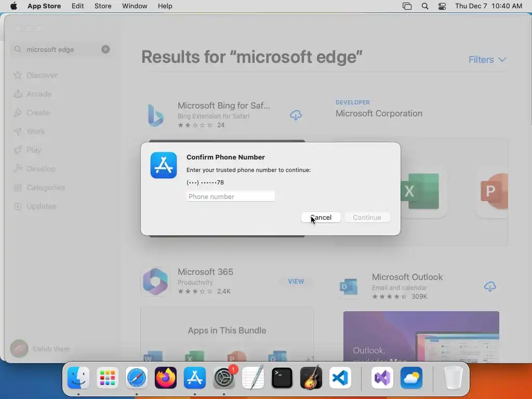The image size is (532, 399).
Task: Open System Settings from the Dock
Action: pyautogui.click(x=224, y=378)
